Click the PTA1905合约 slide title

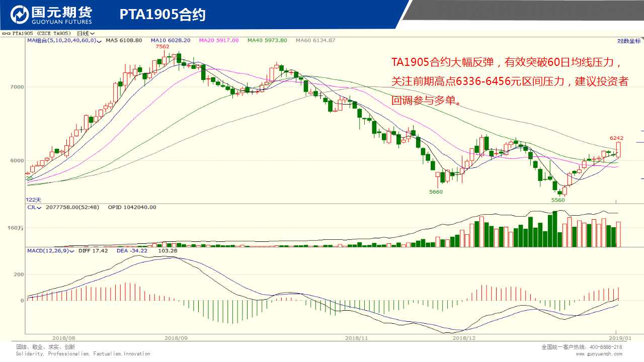163,15
